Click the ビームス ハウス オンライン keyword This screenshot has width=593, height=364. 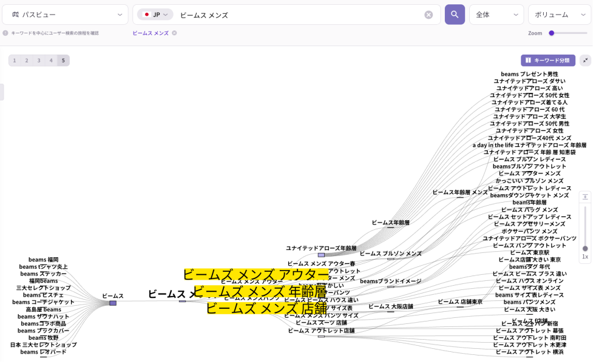tap(529, 281)
